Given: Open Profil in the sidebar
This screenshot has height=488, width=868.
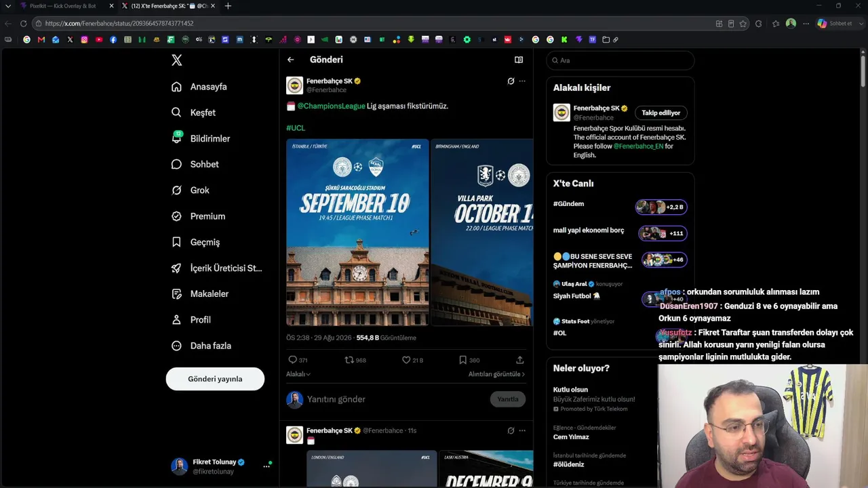Looking at the screenshot, I should click(191, 320).
